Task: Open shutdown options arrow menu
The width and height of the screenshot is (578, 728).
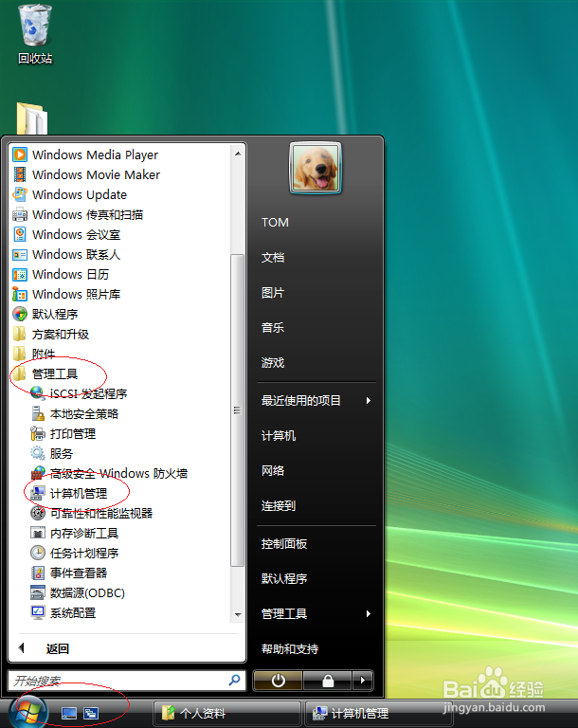Action: tap(363, 681)
